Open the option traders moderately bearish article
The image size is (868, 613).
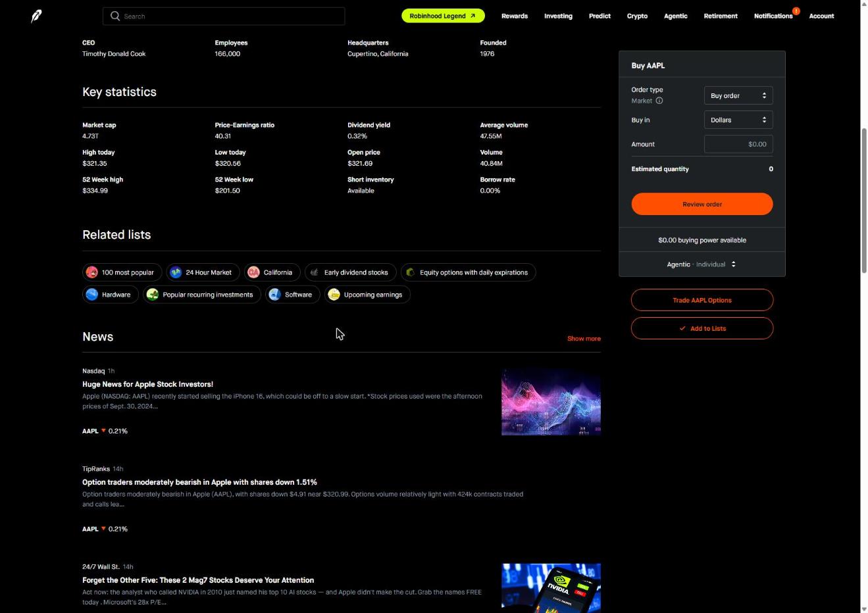click(199, 482)
